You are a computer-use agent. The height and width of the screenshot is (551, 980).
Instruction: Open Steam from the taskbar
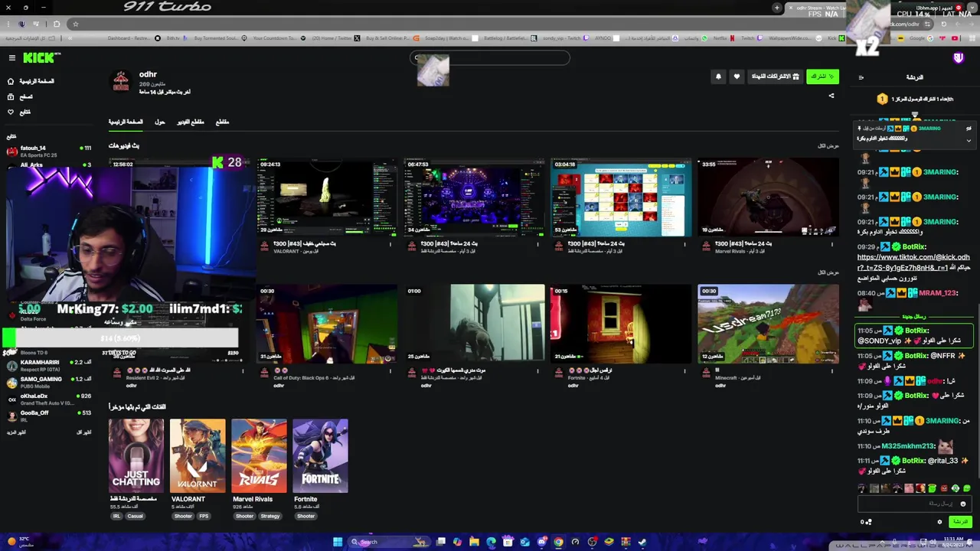642,542
